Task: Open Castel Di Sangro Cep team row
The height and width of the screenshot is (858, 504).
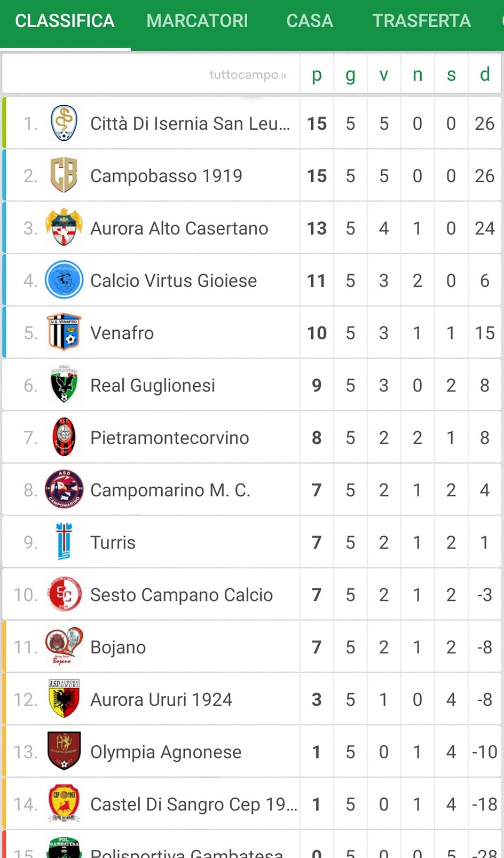Action: (252, 804)
